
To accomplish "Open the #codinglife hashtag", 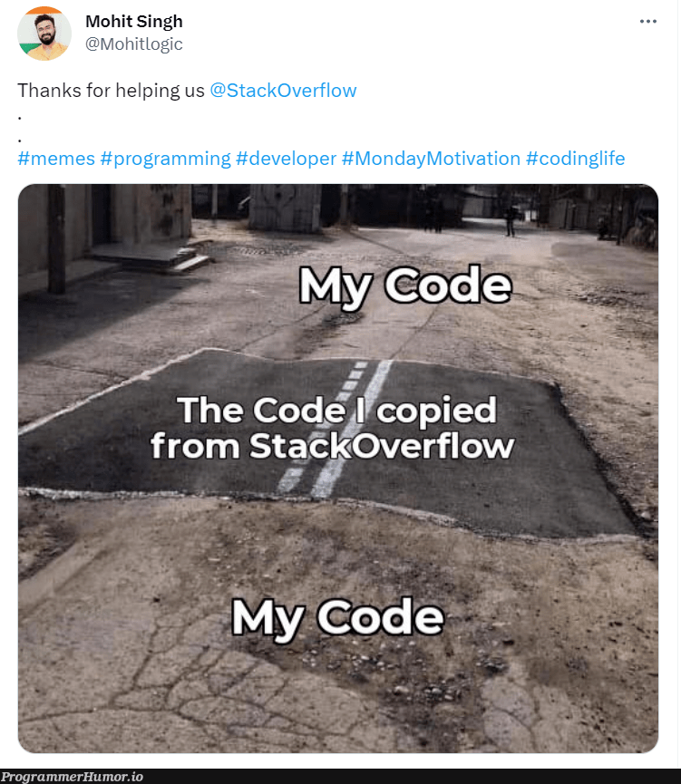I will tap(575, 158).
